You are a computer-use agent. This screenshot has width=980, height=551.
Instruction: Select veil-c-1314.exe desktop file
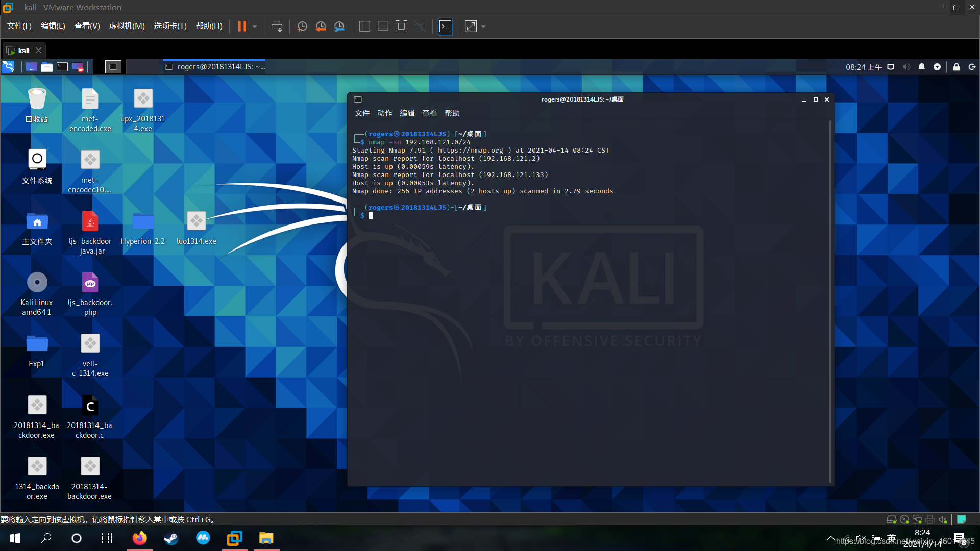[x=90, y=355]
